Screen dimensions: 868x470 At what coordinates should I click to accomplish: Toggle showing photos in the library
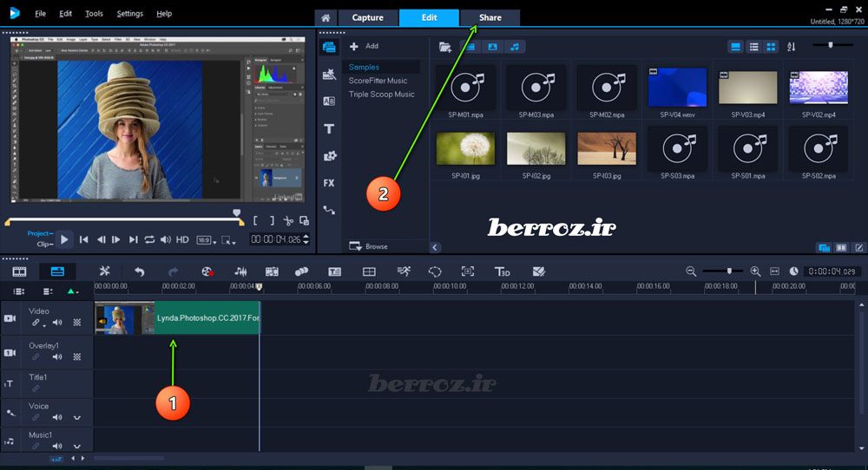(x=493, y=47)
